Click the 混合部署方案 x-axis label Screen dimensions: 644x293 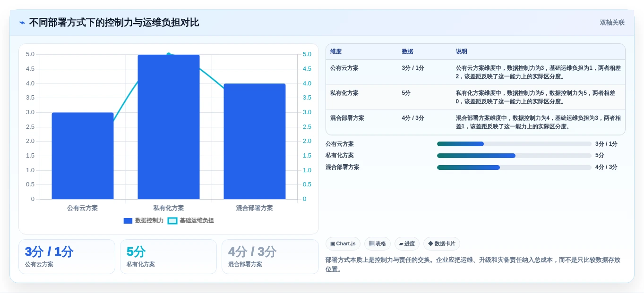pos(255,208)
